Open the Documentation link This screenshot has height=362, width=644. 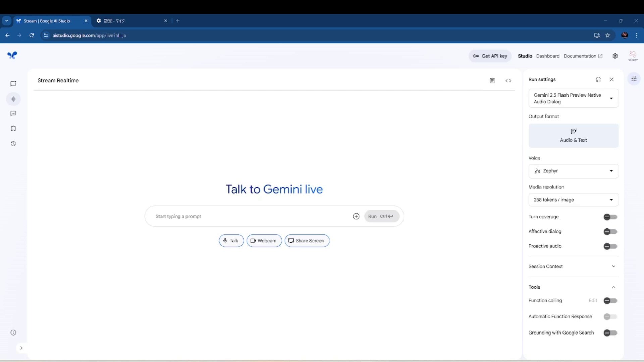[x=583, y=56]
